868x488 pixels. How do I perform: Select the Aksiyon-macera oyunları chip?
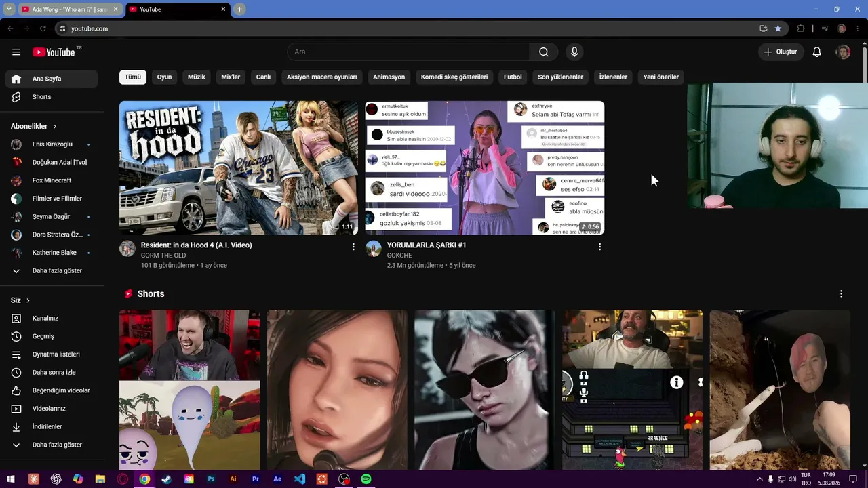(321, 77)
